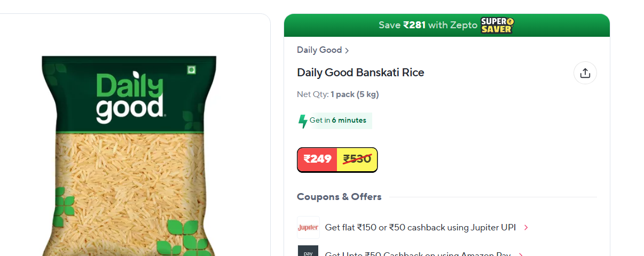Viewport: 644px width, 256px height.
Task: Click the Jupiter coupon logo
Action: coord(308,227)
